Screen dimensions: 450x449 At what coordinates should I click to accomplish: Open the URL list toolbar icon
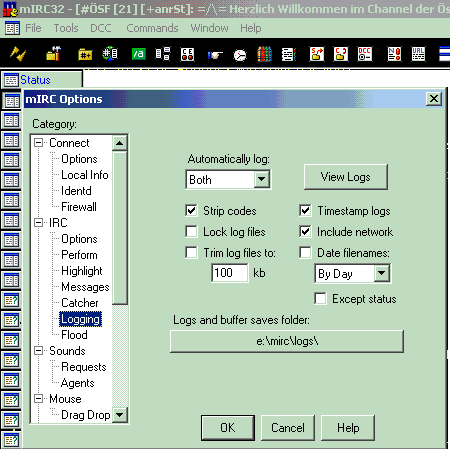418,54
